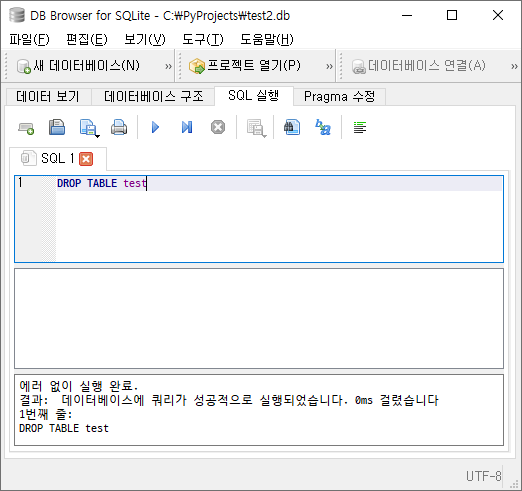The image size is (522, 491).
Task: Switch to 데이터 보기 tab
Action: 48,97
